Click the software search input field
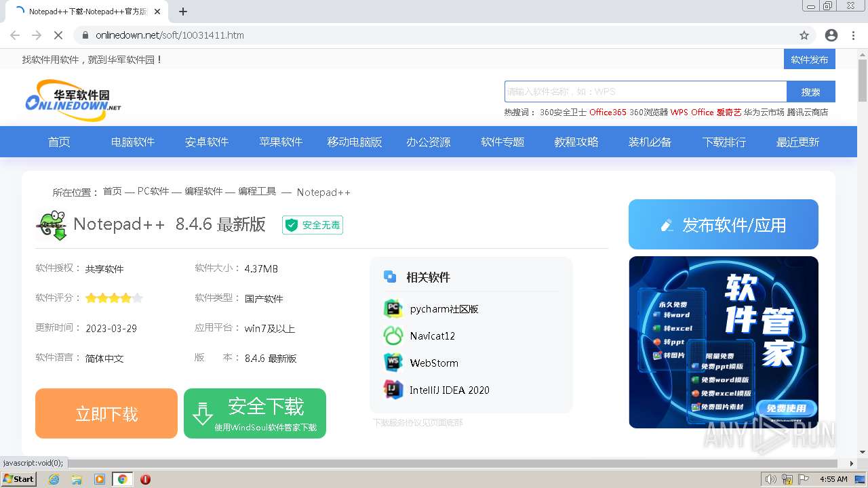 (646, 91)
